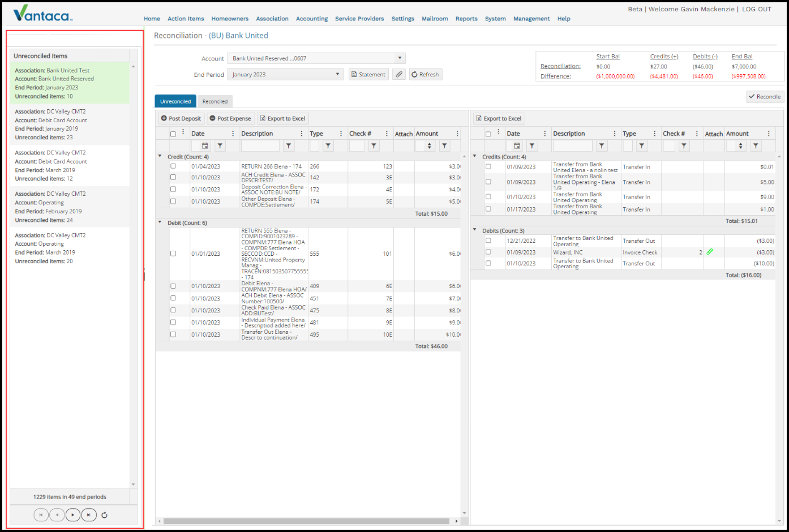The image size is (789, 532).
Task: Open Amount filter funnel in right Credits grid
Action: pyautogui.click(x=756, y=146)
